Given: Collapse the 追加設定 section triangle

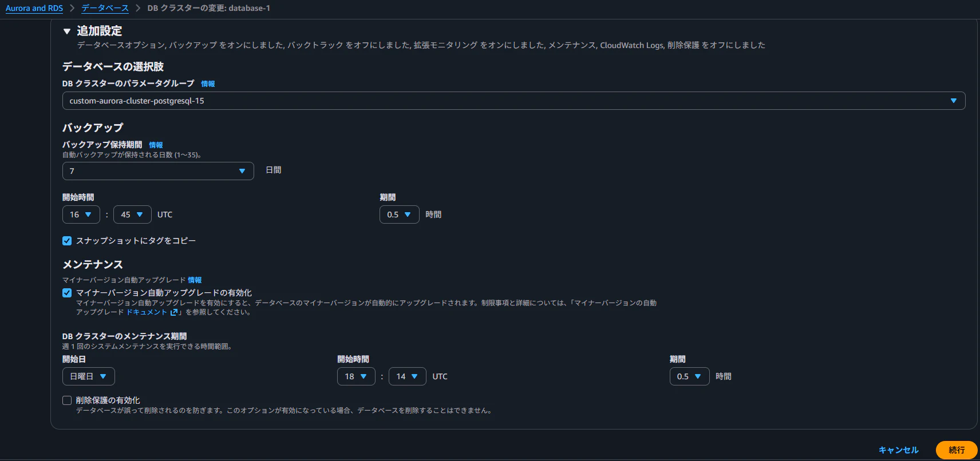Looking at the screenshot, I should 67,31.
